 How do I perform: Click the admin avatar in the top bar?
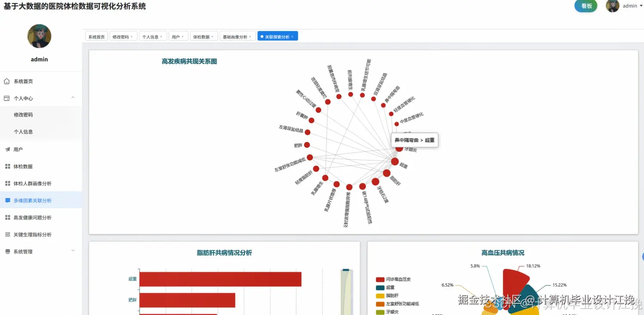pyautogui.click(x=613, y=6)
